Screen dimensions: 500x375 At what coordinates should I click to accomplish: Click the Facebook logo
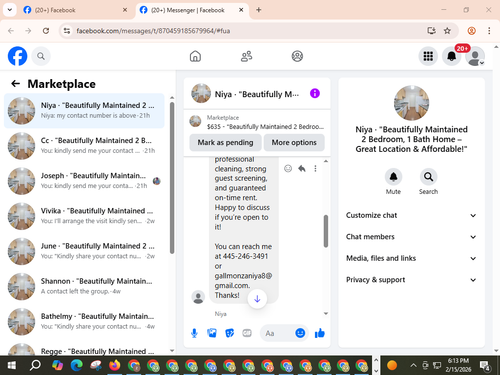tap(17, 56)
